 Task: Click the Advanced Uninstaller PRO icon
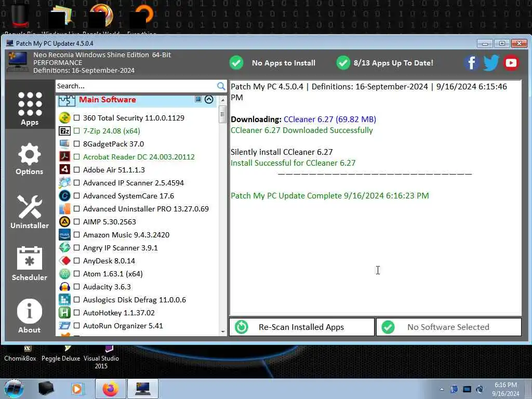64,209
